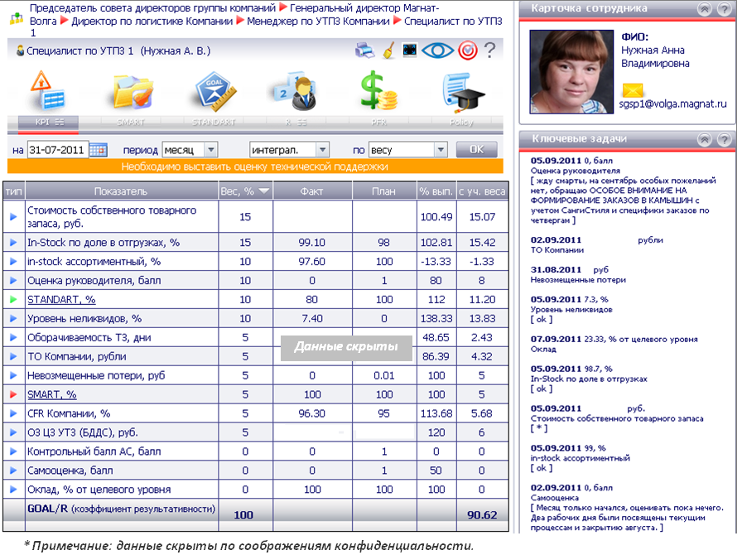Image resolution: width=742 pixels, height=560 pixels.
Task: Open the Policy graduation cap icon
Action: (462, 92)
